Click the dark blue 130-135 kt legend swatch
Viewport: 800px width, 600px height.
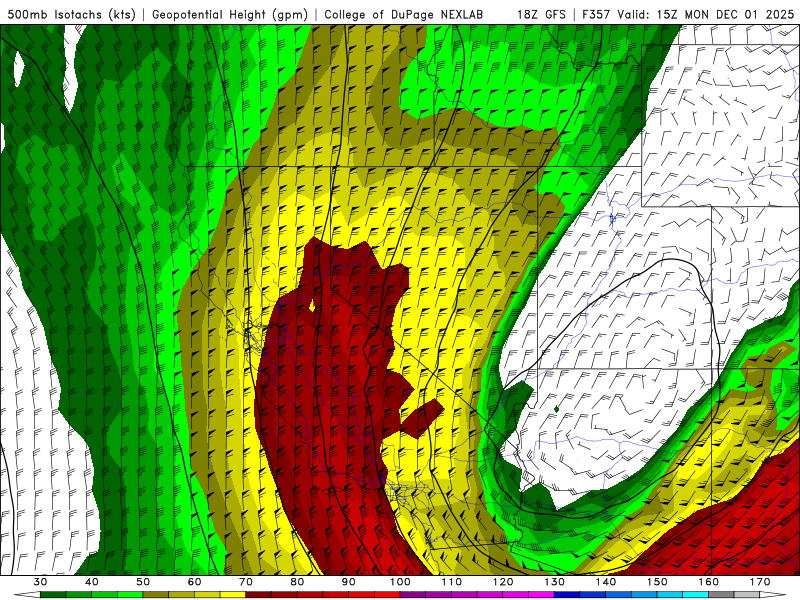[567, 595]
